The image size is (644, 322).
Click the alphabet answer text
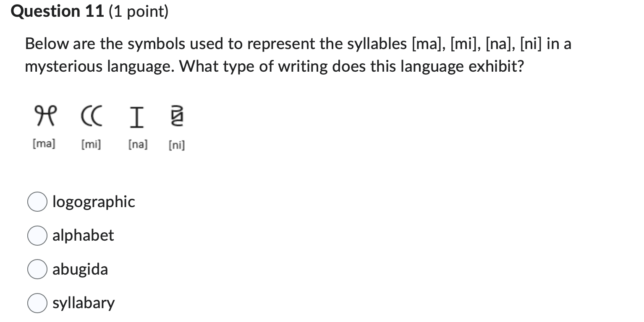(83, 236)
